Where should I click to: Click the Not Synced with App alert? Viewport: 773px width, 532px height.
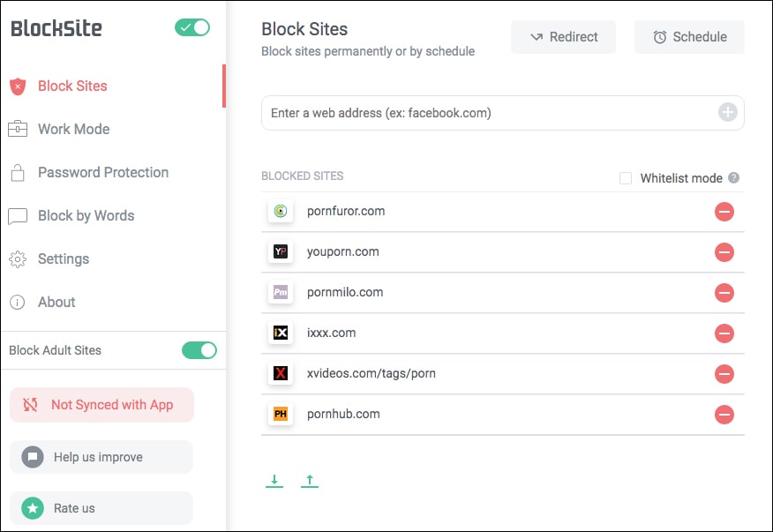101,404
